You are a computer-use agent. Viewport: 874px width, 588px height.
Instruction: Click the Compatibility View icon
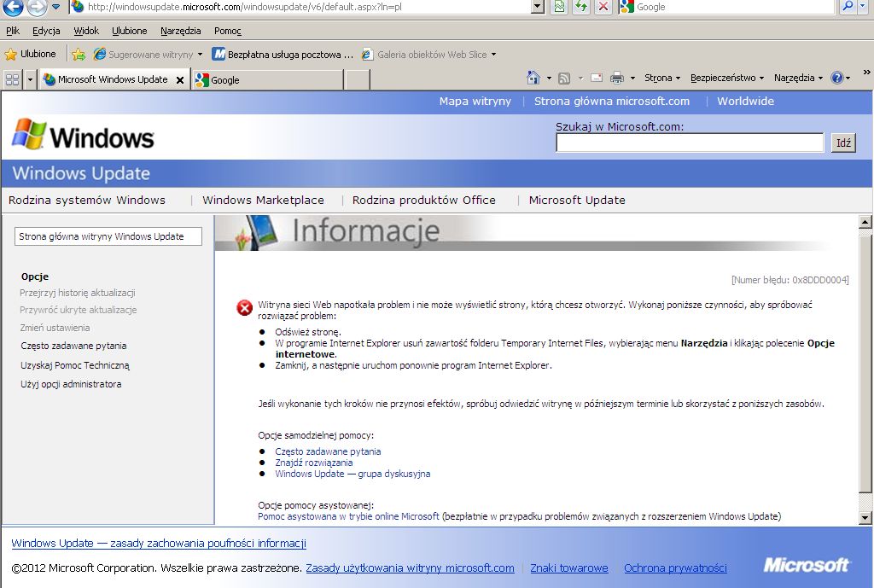[559, 7]
